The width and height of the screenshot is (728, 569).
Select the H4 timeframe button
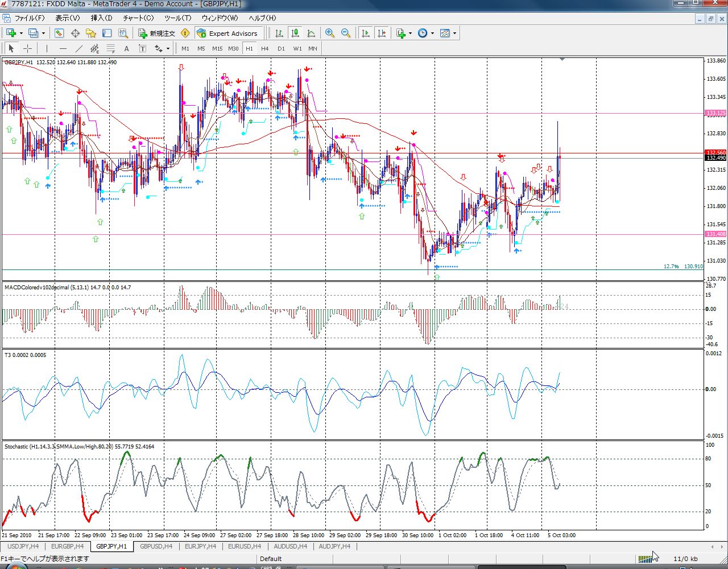[x=264, y=49]
